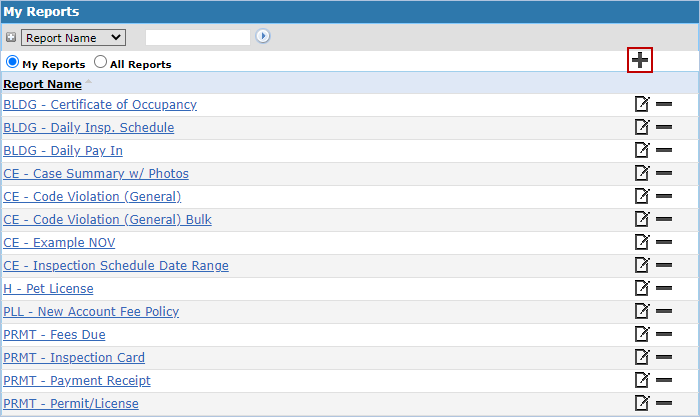Open PRMT - Inspection Card report link
700x417 pixels.
click(x=74, y=357)
